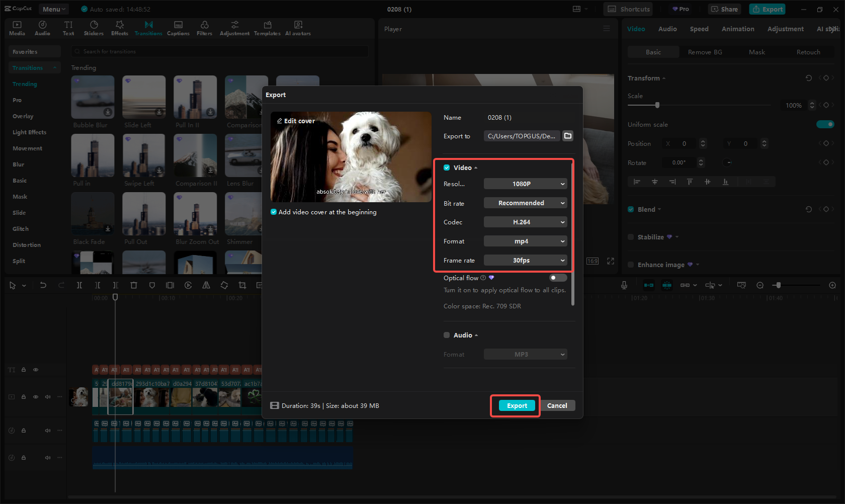The image size is (845, 504).
Task: Switch to the Animation tab
Action: [737, 29]
